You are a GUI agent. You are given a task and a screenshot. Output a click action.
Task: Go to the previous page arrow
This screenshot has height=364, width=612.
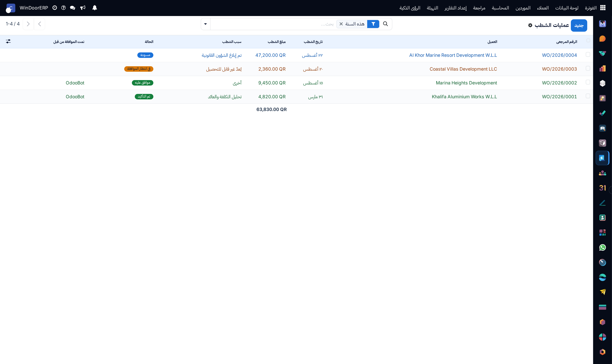40,24
